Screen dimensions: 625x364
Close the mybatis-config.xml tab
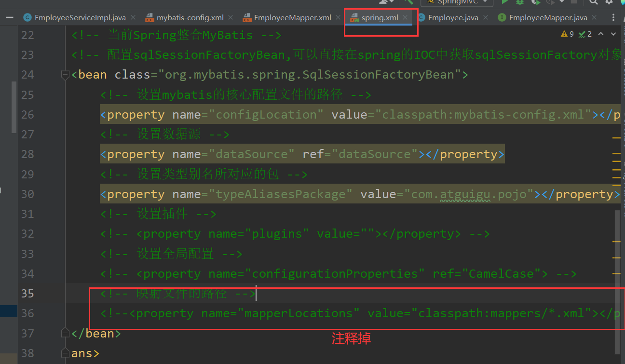[x=231, y=18]
